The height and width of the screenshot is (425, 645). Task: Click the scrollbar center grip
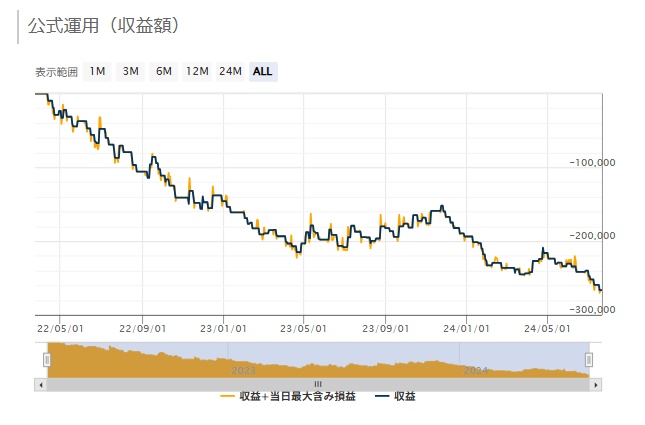[x=318, y=384]
